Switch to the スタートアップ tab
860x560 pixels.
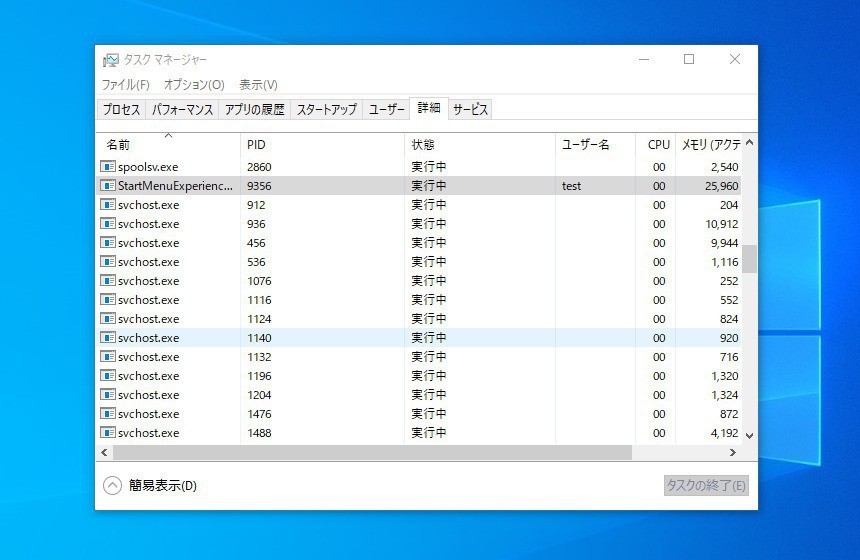pos(326,109)
